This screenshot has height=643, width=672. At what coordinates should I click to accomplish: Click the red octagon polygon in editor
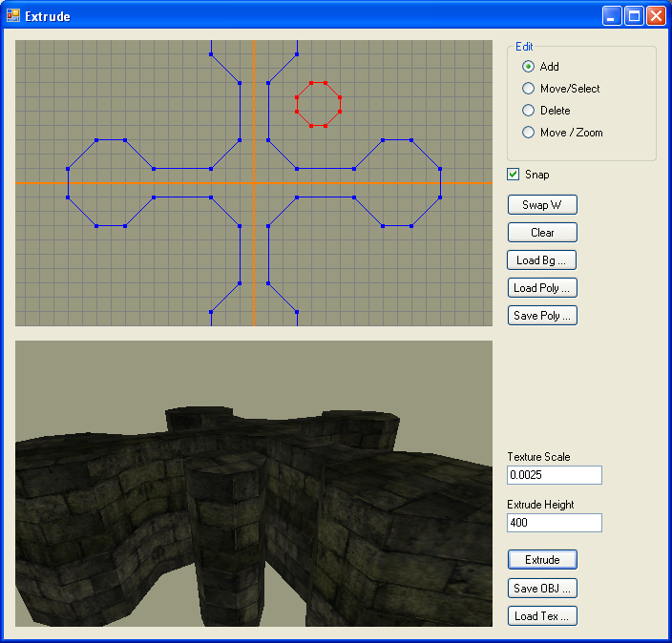pos(318,104)
